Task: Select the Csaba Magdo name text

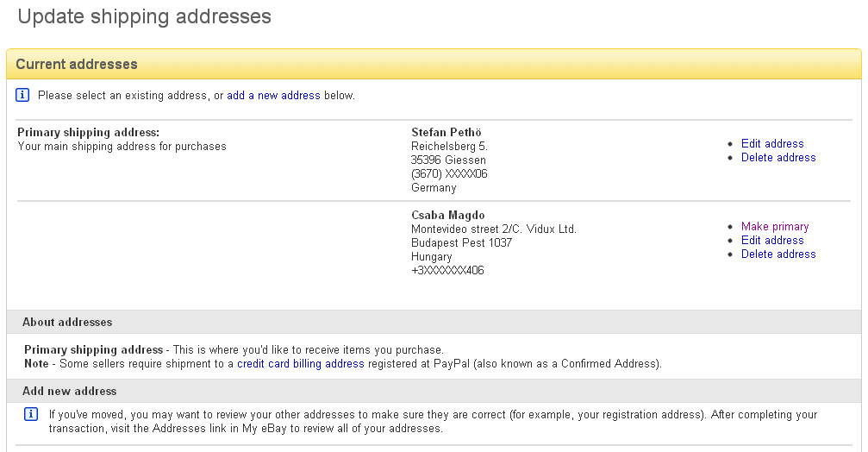Action: click(x=448, y=216)
